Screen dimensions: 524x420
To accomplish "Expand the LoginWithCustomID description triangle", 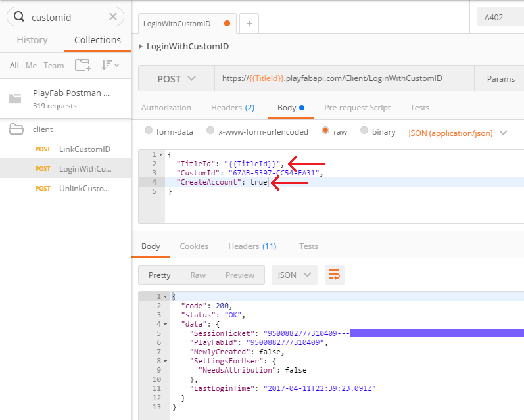I will [141, 47].
